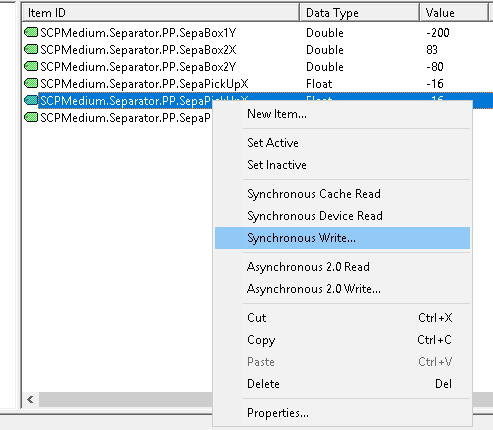
Task: Choose New Item... from the context menu
Action: pos(342,114)
